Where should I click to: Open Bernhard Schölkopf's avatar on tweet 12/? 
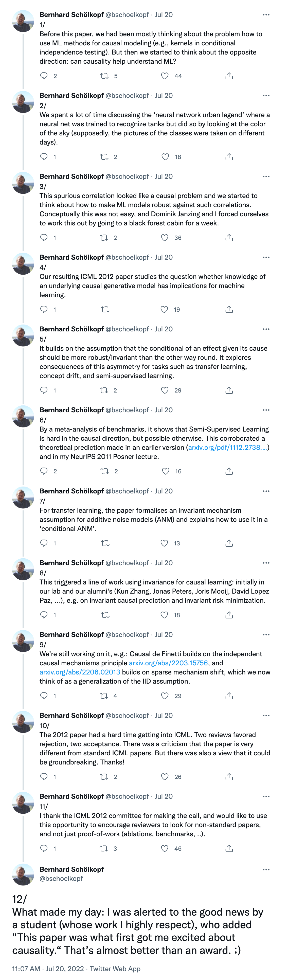pos(23,874)
